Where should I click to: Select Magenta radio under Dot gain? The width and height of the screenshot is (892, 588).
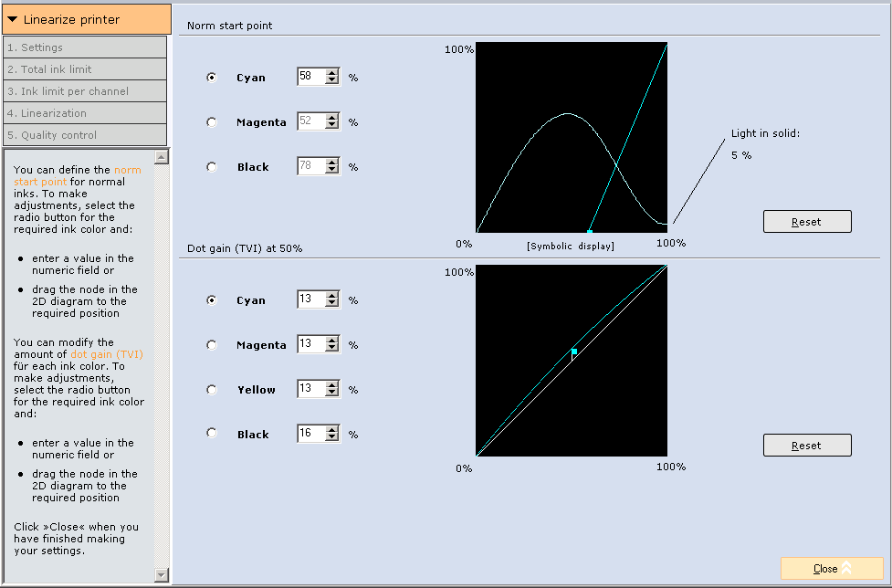click(x=212, y=344)
